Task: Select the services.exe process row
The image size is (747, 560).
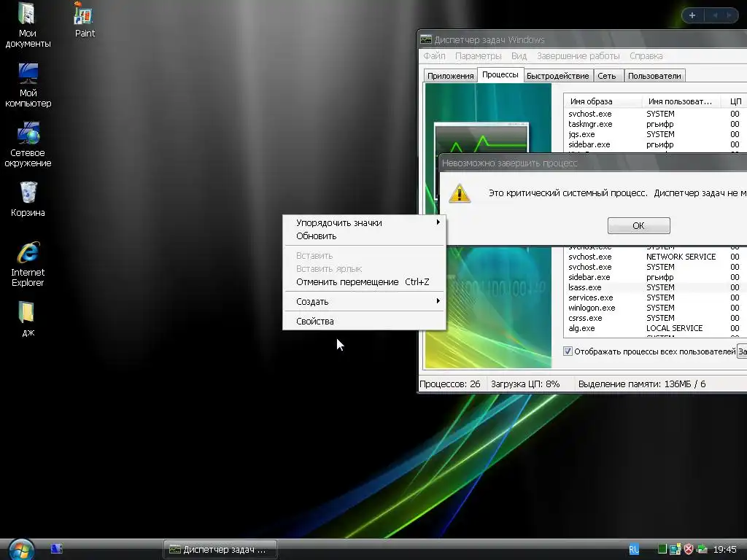Action: pyautogui.click(x=656, y=297)
